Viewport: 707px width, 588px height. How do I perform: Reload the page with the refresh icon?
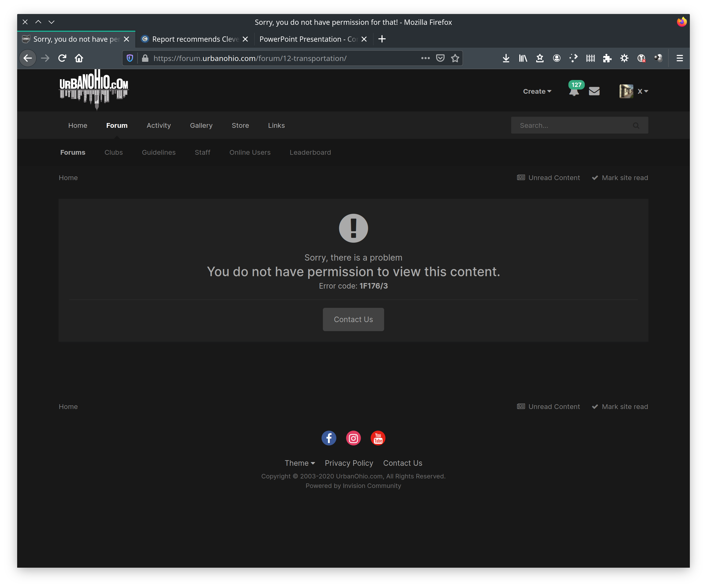point(62,58)
